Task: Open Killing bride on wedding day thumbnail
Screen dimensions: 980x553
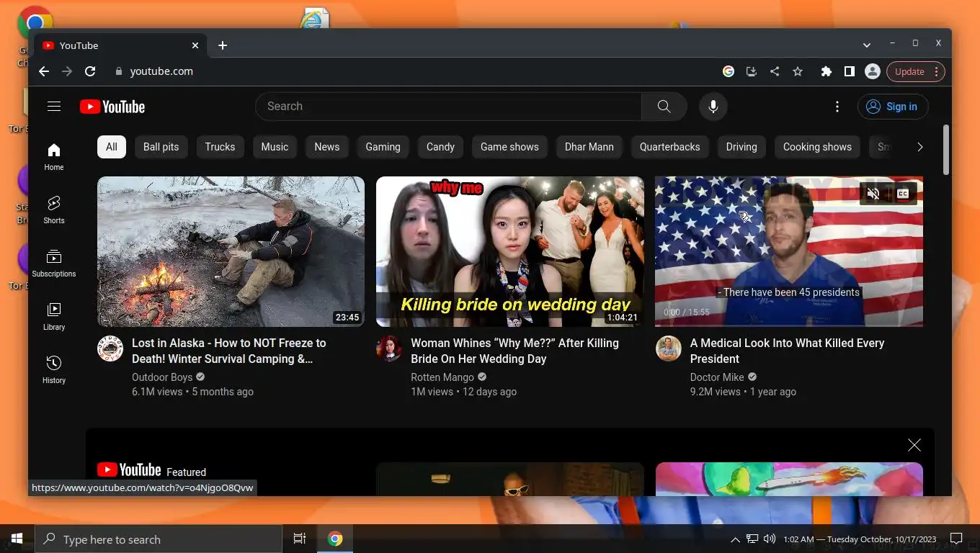Action: (510, 252)
